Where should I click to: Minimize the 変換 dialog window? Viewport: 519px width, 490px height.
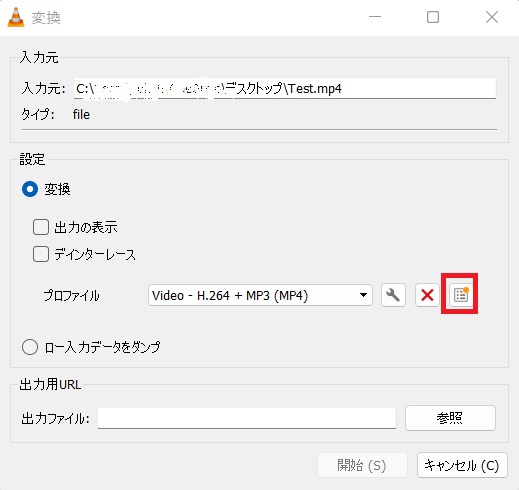coord(375,17)
